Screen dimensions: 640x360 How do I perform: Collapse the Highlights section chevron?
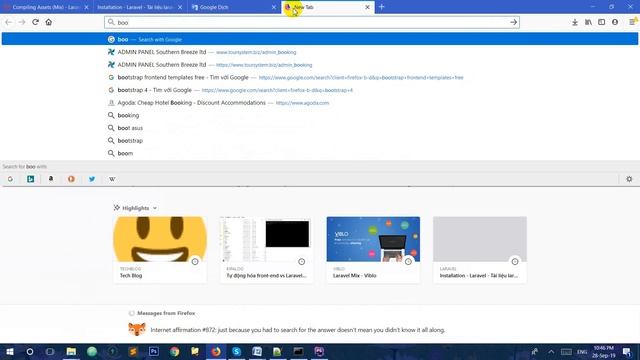coord(155,208)
